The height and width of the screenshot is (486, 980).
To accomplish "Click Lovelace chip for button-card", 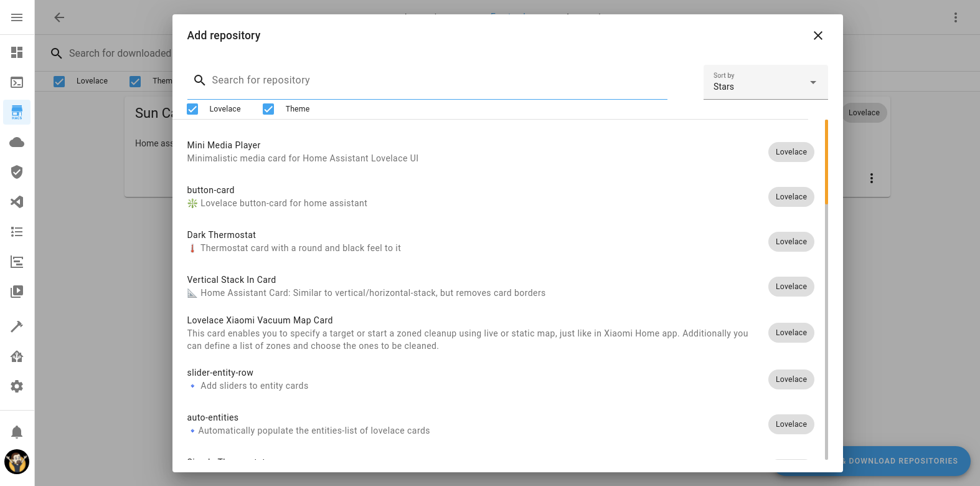I will click(x=791, y=197).
